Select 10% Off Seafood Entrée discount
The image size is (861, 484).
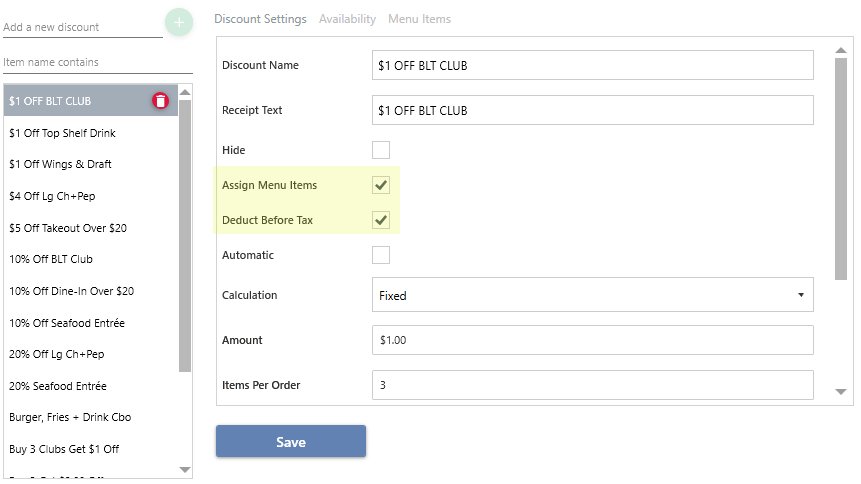pos(66,323)
